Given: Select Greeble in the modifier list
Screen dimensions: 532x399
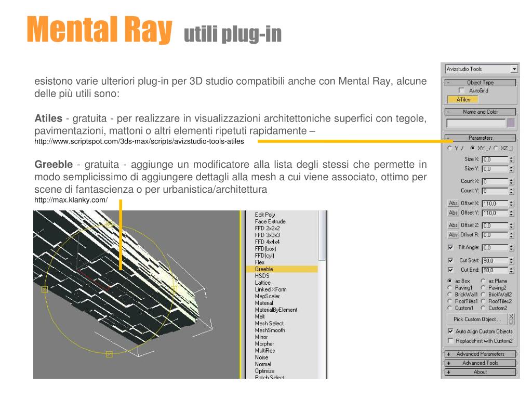Looking at the screenshot, I should pyautogui.click(x=282, y=269).
